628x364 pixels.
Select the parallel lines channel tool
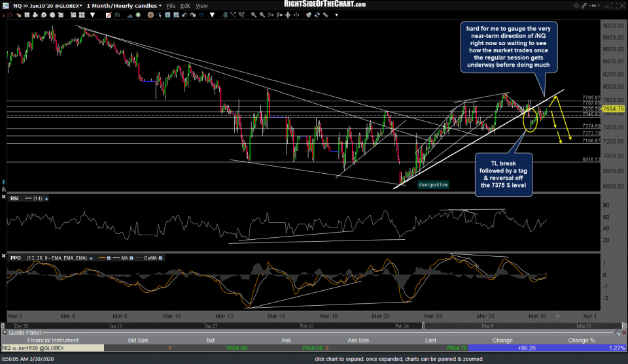click(241, 15)
